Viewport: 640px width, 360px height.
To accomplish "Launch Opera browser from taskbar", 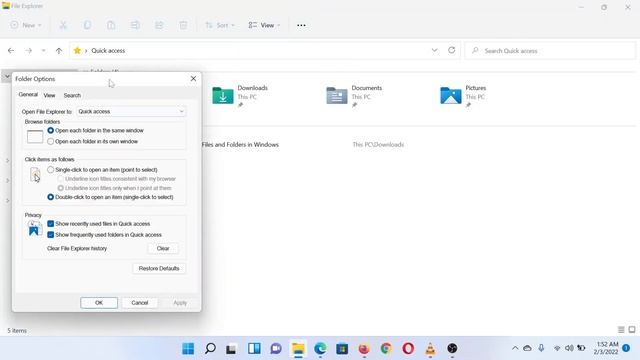I will click(408, 349).
